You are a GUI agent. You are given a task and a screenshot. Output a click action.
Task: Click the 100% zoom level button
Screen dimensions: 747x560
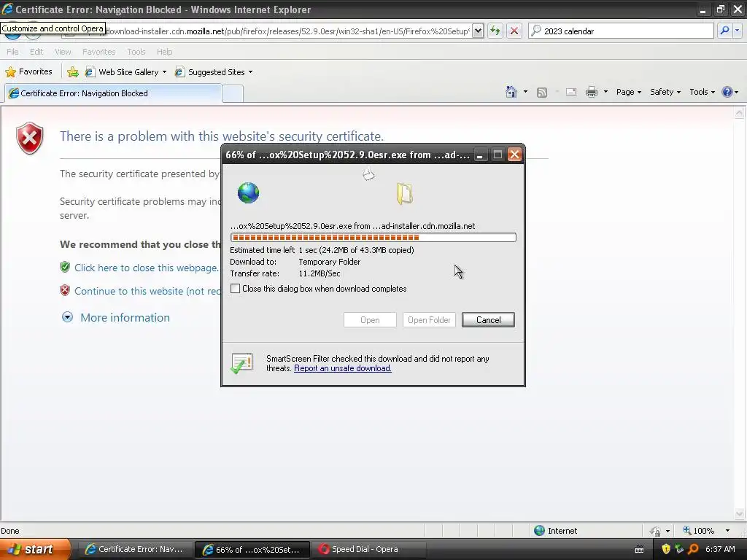(698, 531)
